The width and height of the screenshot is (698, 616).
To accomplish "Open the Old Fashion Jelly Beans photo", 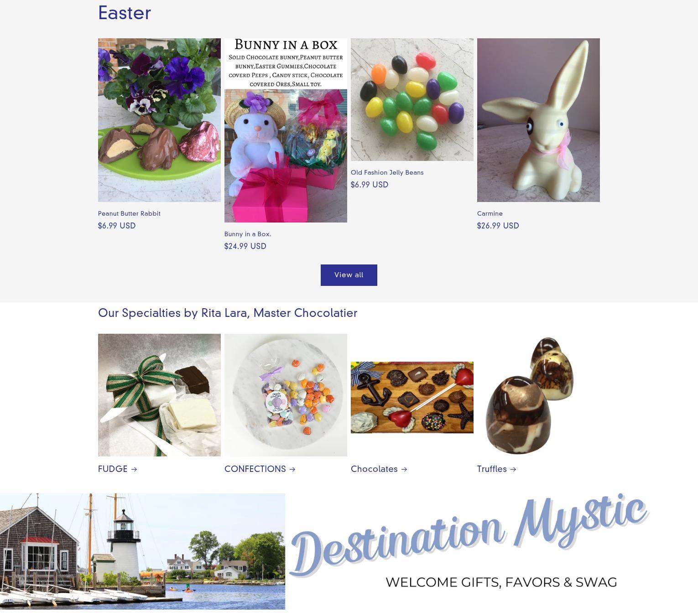I will pos(412,99).
